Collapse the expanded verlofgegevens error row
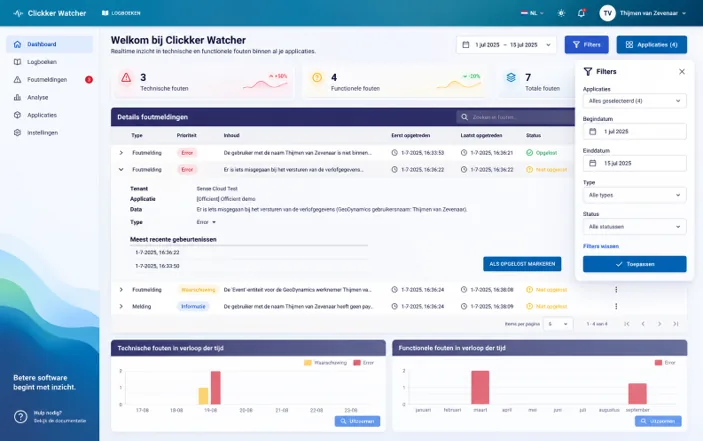The height and width of the screenshot is (441, 703). 121,170
